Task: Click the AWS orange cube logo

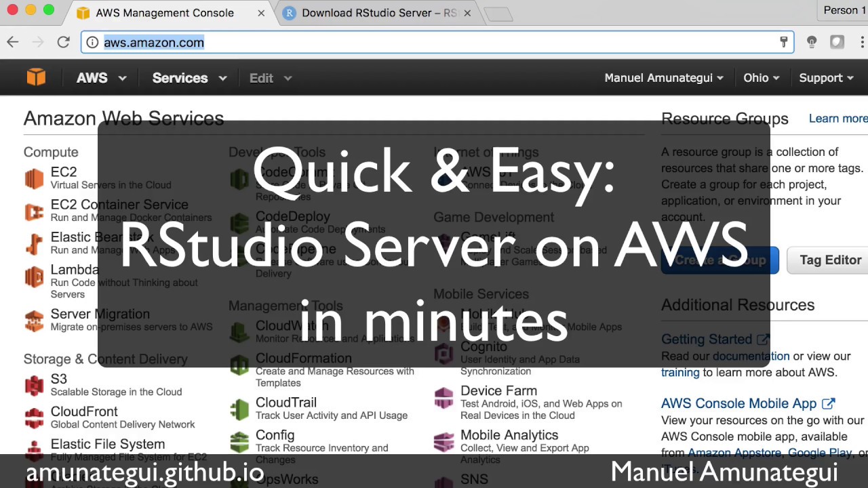Action: click(x=36, y=77)
